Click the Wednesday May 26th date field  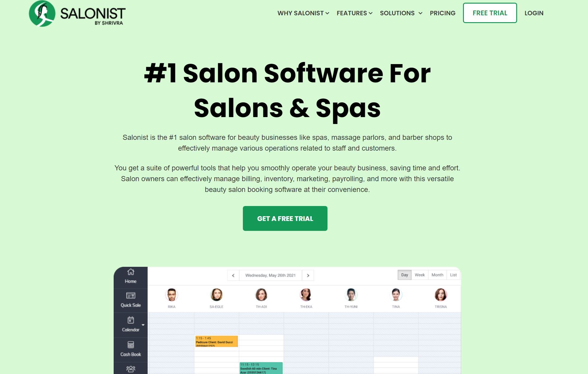tap(271, 275)
